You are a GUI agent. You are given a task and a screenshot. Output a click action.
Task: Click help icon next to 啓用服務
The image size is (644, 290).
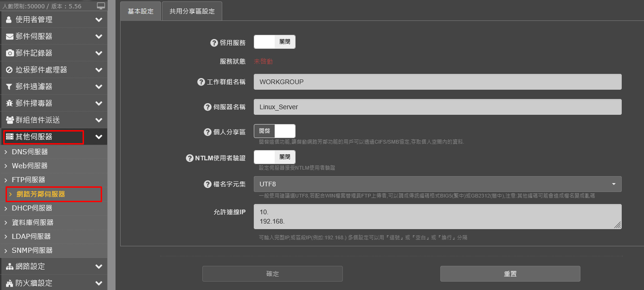point(214,43)
